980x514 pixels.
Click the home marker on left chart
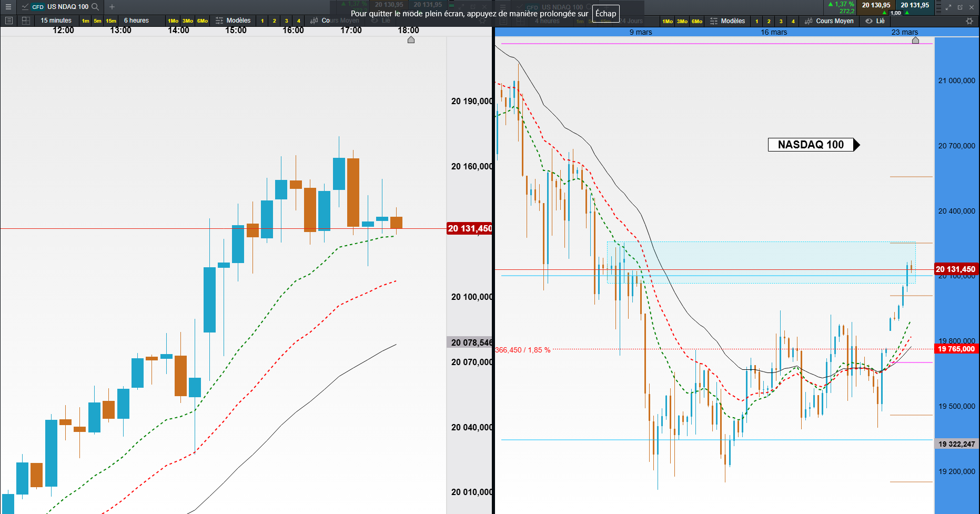coord(411,40)
